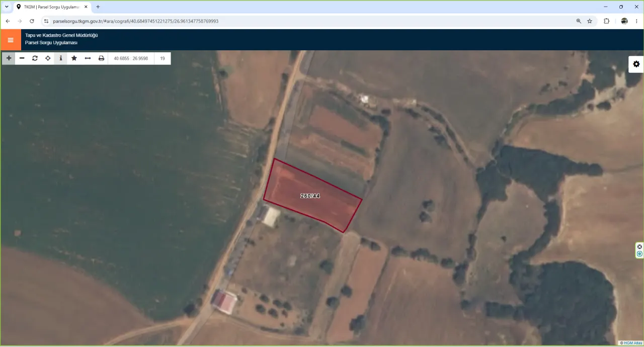Image resolution: width=644 pixels, height=347 pixels.
Task: Open browser extensions puzzle icon
Action: 606,21
